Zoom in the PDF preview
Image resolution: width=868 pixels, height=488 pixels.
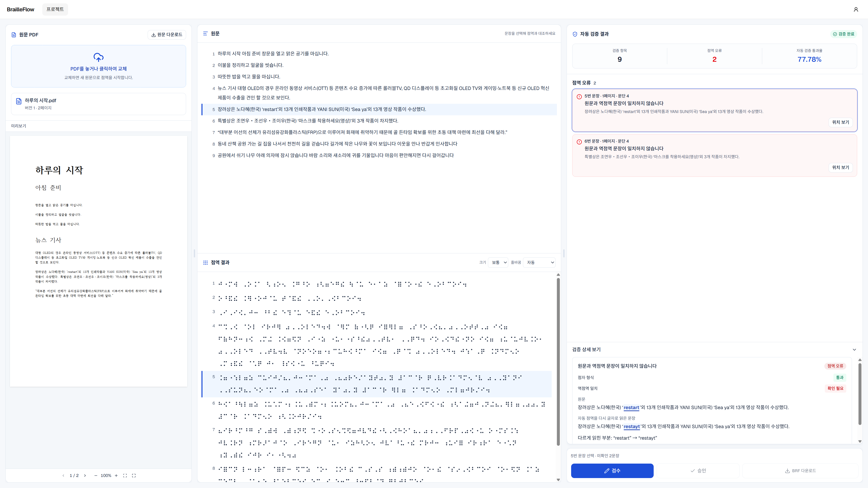116,476
